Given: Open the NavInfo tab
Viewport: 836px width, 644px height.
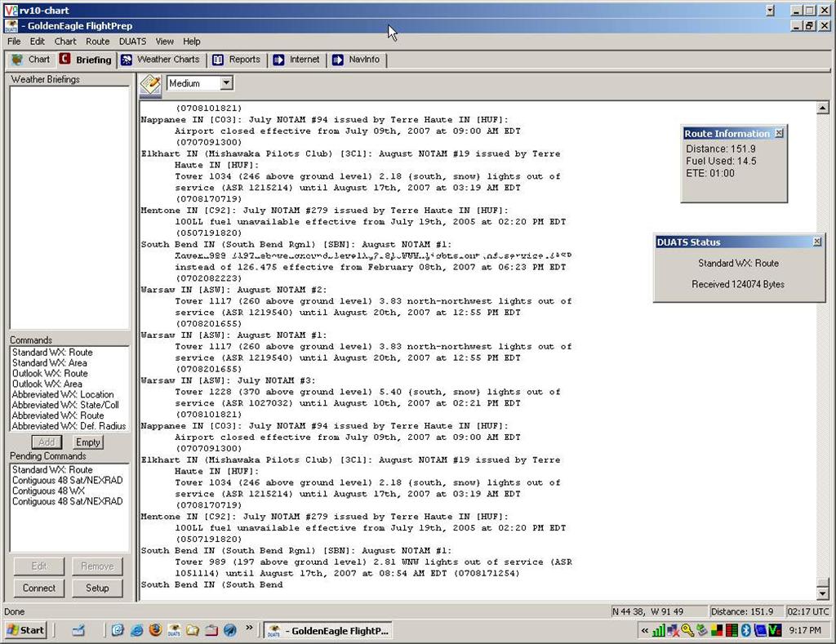Looking at the screenshot, I should pos(356,60).
